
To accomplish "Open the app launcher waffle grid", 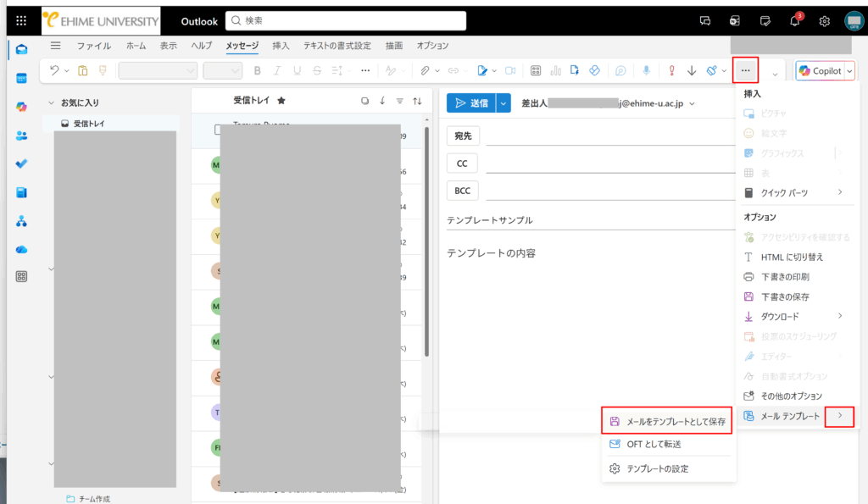I will pos(21,21).
